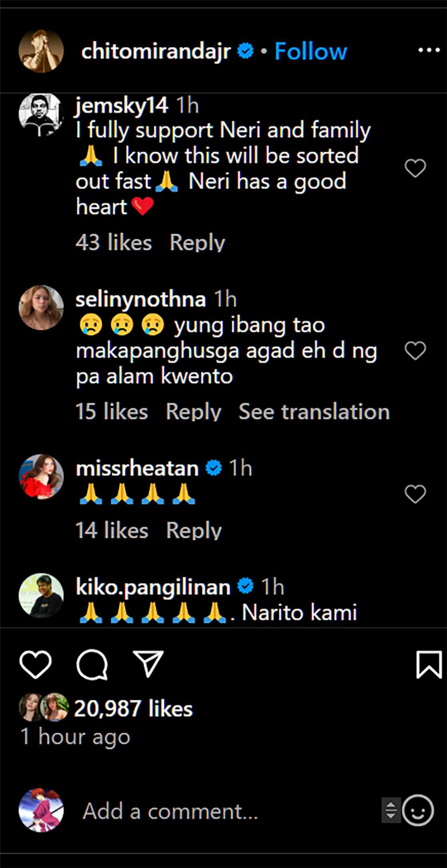Like the post using the large heart icon
447x868 pixels.
pos(36,664)
